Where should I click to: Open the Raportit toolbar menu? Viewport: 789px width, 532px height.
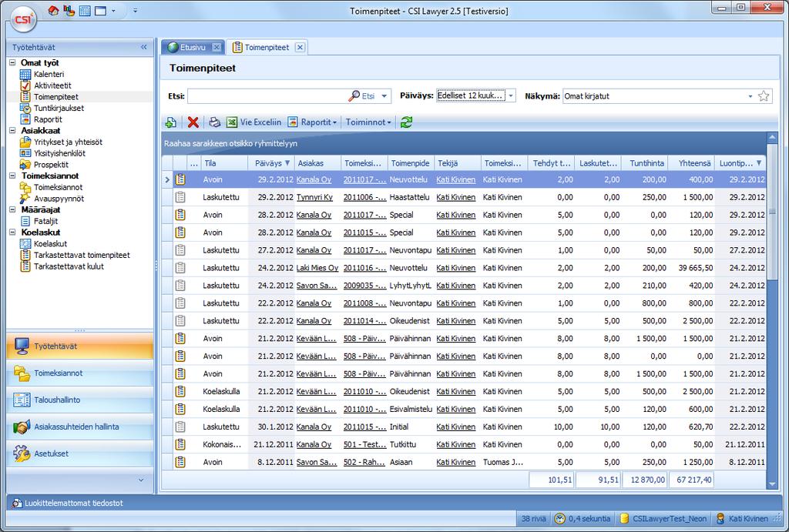click(312, 122)
